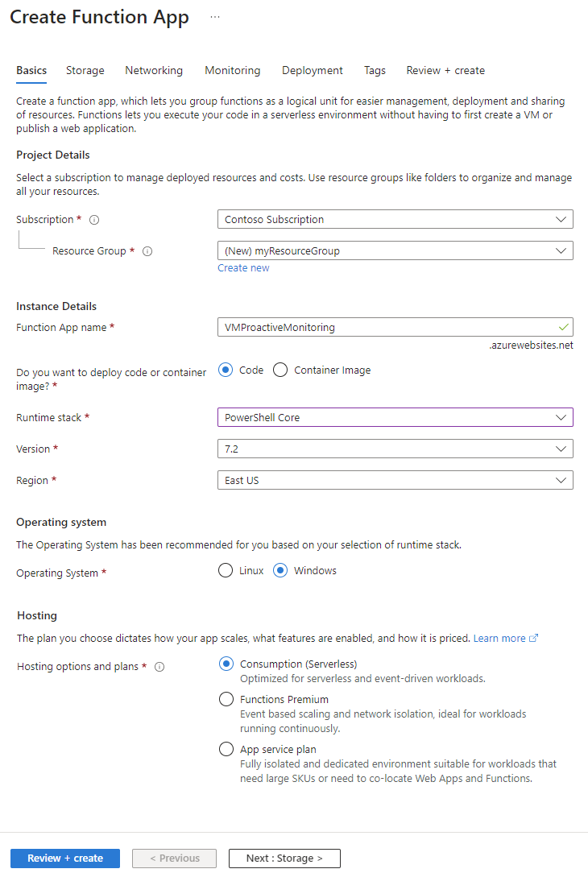The height and width of the screenshot is (873, 588).
Task: Click the Review + create button
Action: (64, 858)
